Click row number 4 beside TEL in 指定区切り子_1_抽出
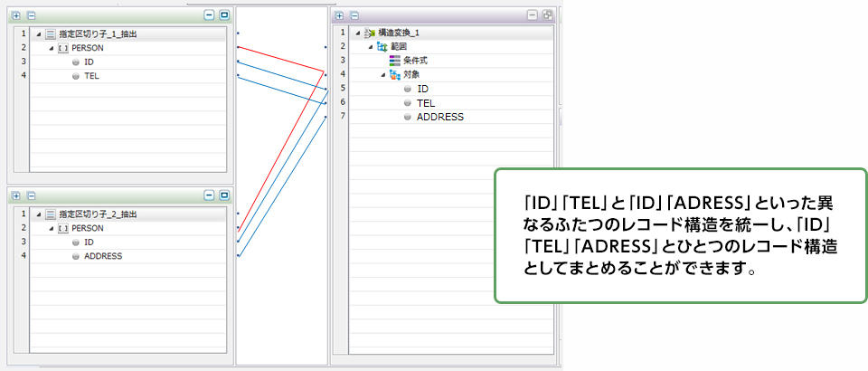Viewport: 868px width, 371px height. 24,76
